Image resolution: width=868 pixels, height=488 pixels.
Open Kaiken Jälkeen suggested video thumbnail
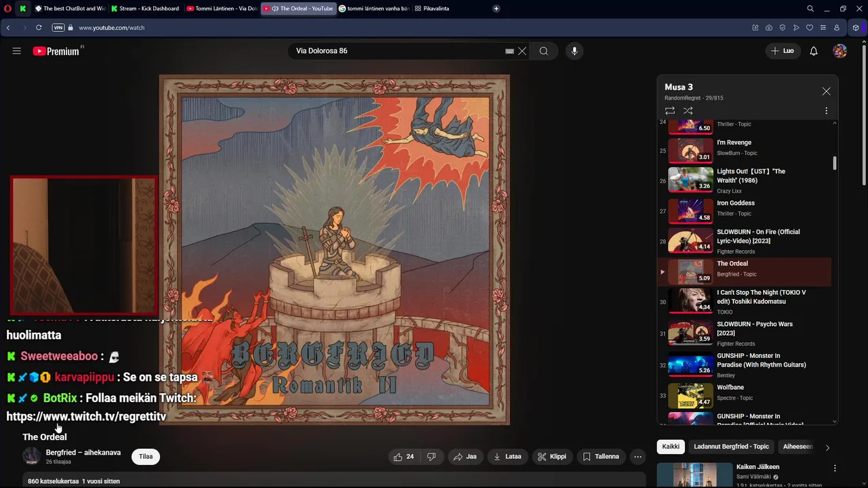(x=695, y=475)
